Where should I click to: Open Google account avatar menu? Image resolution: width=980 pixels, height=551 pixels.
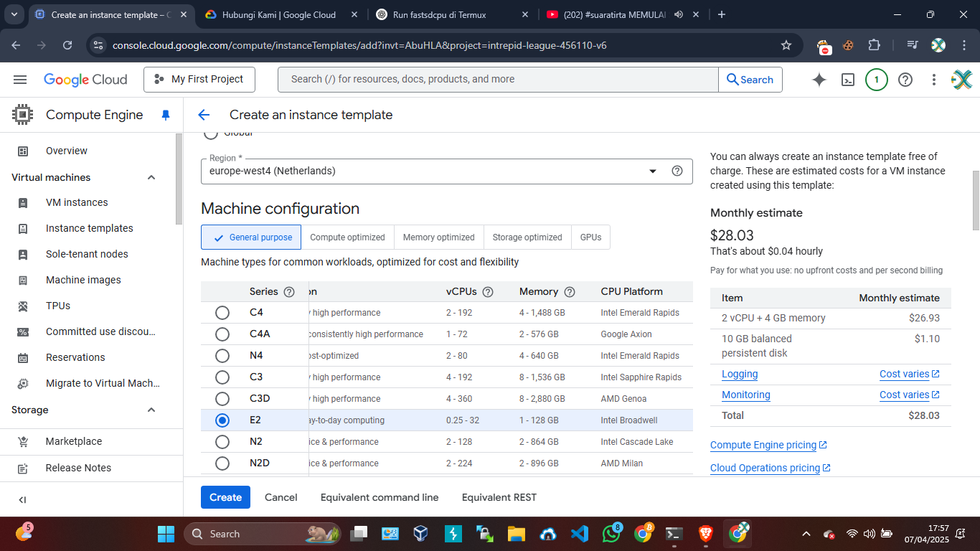[x=961, y=80]
